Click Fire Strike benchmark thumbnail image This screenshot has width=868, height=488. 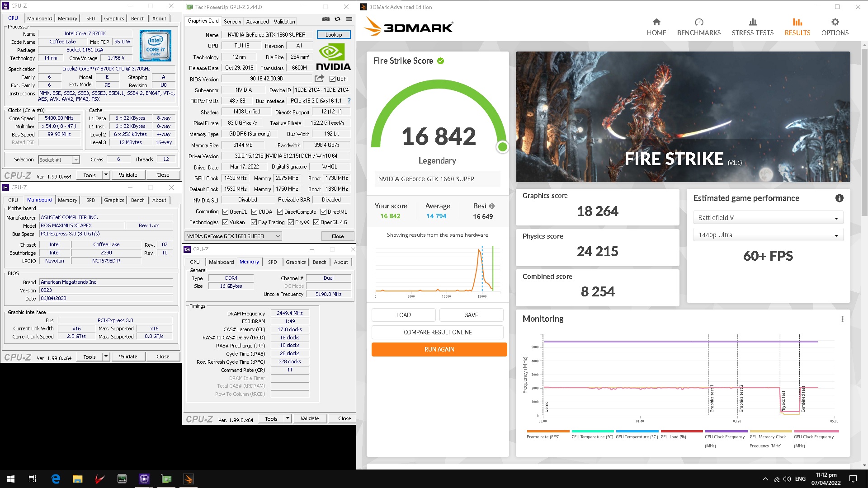[x=683, y=117]
